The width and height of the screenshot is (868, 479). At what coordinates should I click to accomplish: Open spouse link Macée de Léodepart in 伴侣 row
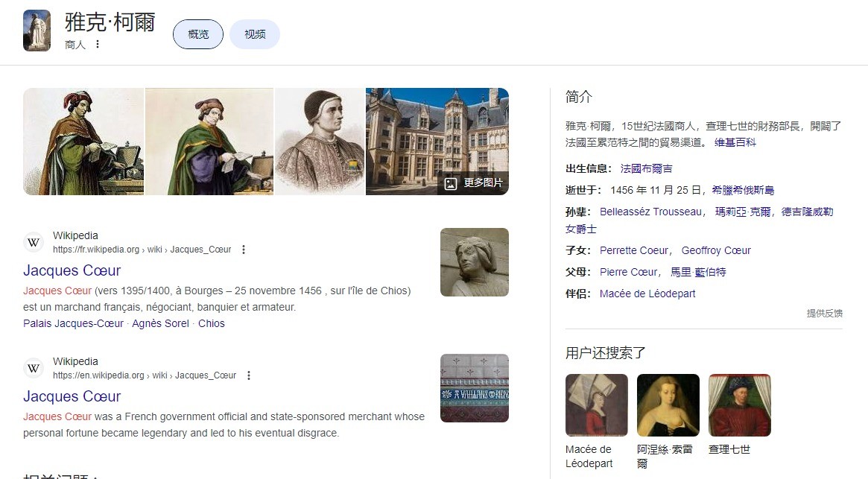[647, 294]
